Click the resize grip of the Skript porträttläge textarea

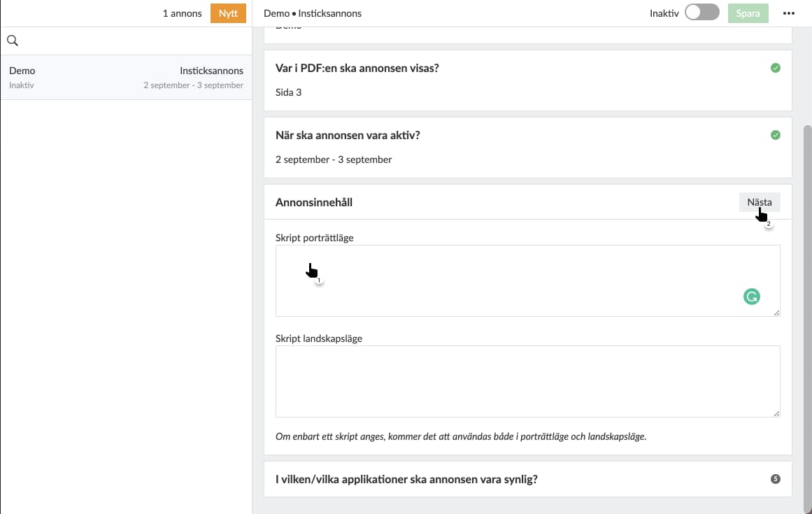tap(776, 314)
